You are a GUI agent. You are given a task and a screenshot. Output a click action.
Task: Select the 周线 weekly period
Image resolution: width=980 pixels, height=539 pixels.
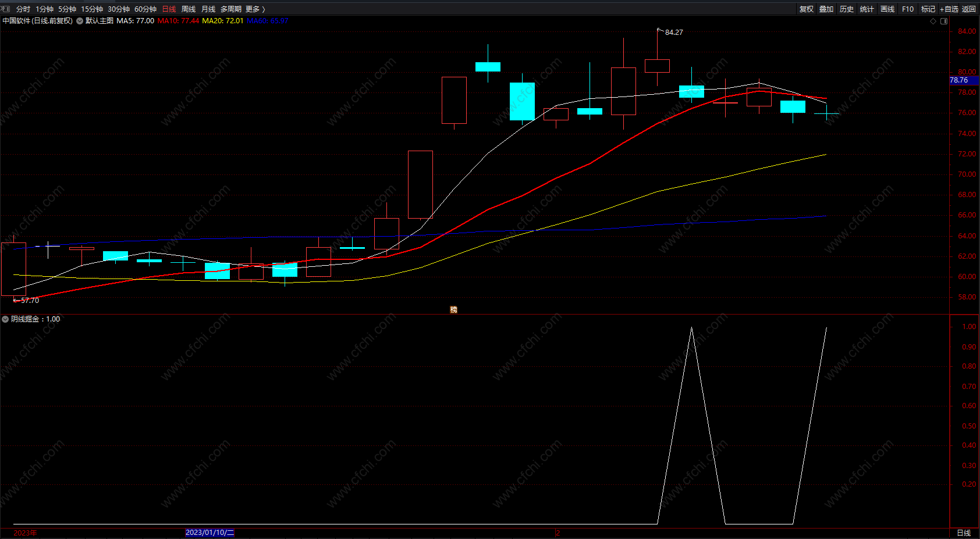[x=189, y=9]
